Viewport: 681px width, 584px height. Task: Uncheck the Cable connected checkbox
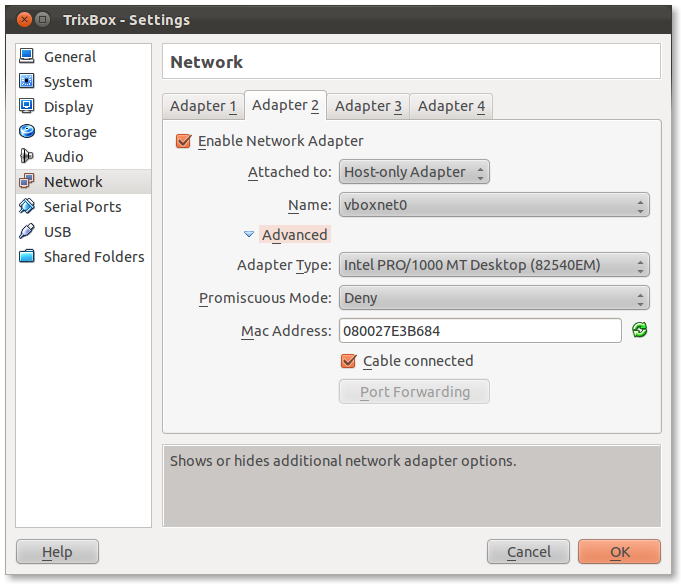(x=348, y=361)
